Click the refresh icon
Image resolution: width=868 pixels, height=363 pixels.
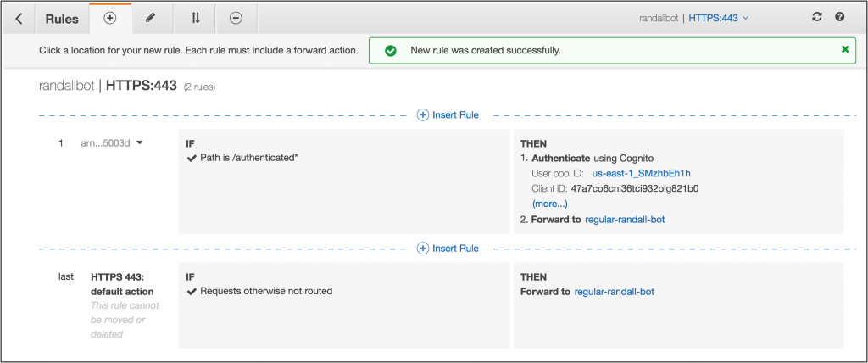816,17
